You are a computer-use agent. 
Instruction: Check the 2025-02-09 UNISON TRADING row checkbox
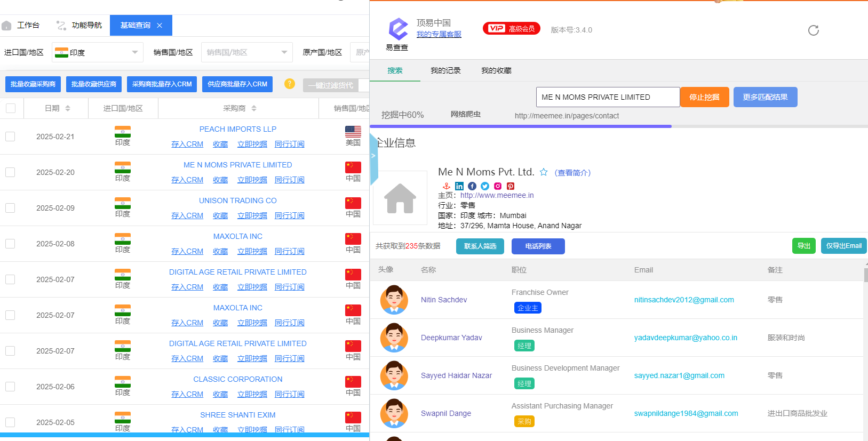10,208
